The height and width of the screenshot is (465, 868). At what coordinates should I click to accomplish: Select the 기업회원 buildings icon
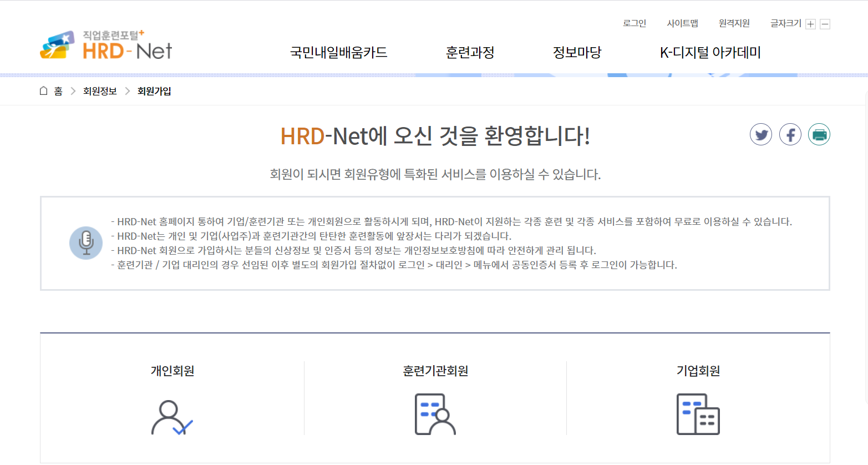pos(698,414)
